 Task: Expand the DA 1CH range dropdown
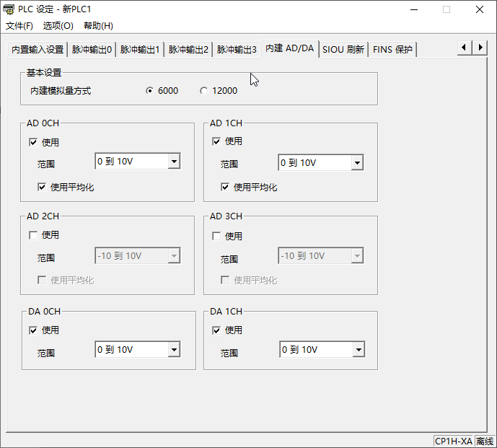[x=358, y=350]
